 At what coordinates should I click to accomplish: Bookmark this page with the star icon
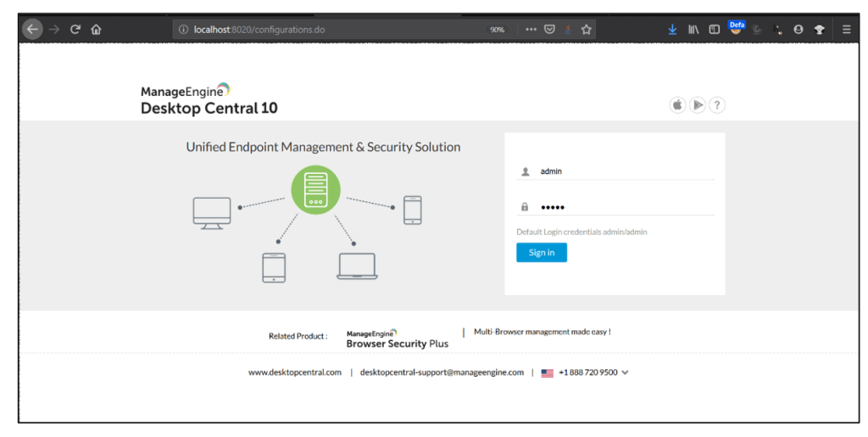pyautogui.click(x=587, y=30)
